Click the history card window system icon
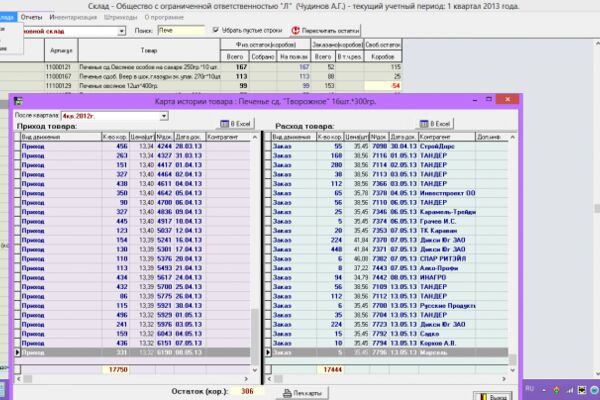600x400 pixels. [18, 101]
